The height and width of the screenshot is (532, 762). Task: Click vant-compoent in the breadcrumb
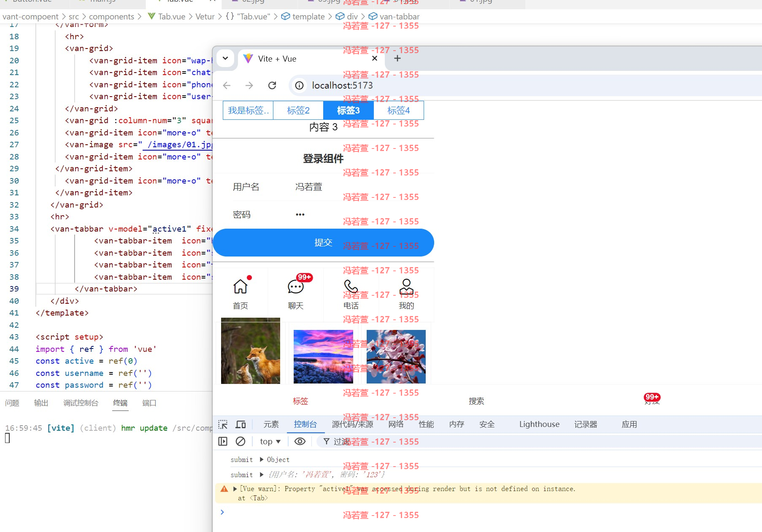click(30, 16)
